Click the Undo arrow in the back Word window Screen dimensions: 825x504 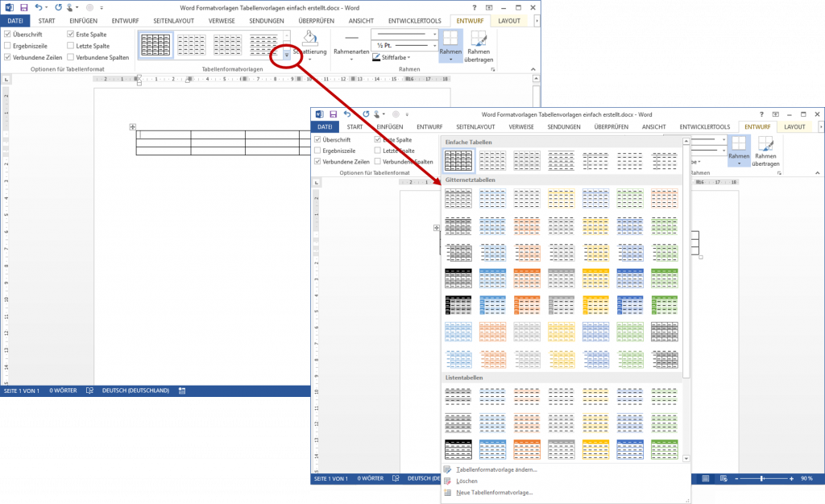coord(39,7)
